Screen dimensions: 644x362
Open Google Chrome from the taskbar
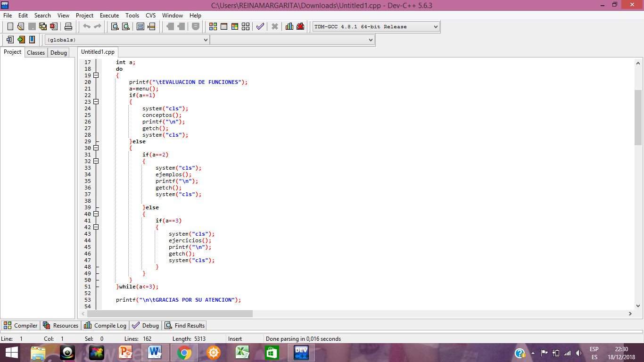click(184, 353)
